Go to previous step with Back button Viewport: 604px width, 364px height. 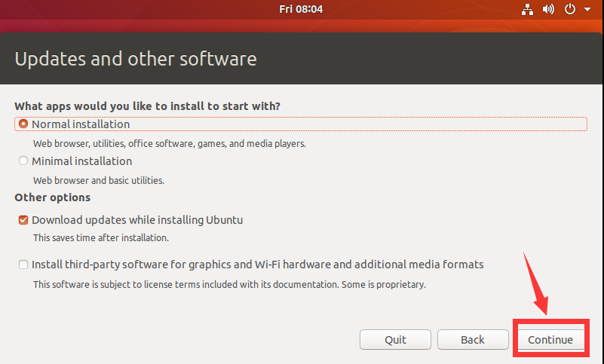(x=472, y=340)
